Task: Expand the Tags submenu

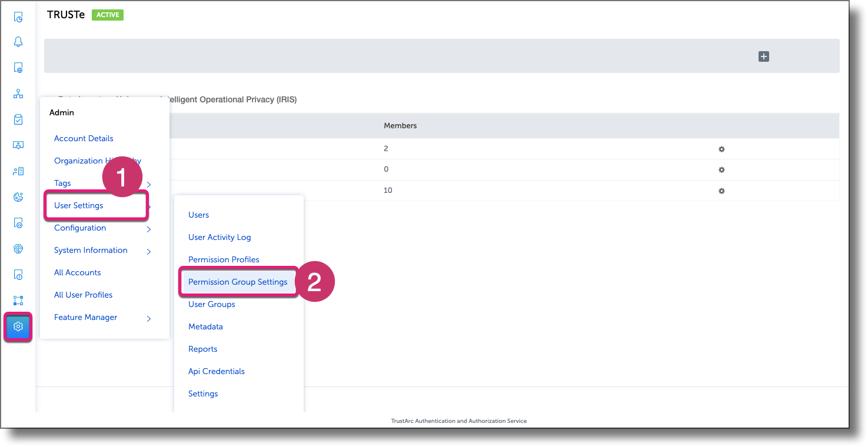Action: coord(62,183)
